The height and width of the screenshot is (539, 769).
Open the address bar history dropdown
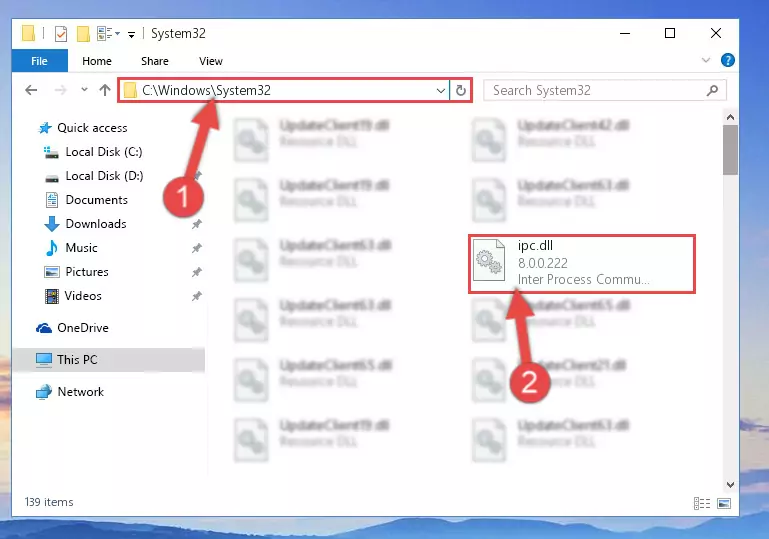[x=440, y=91]
